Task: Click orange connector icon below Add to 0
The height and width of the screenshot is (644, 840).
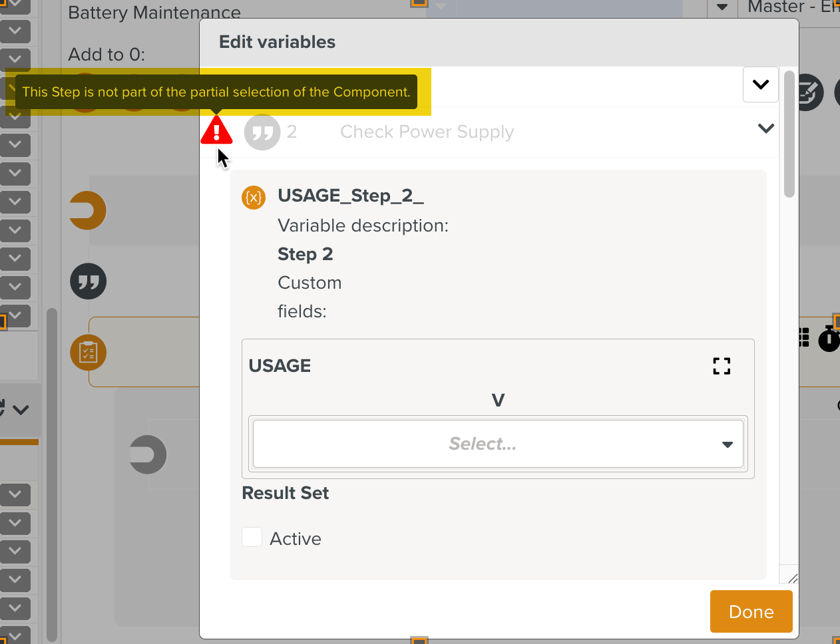Action: click(89, 211)
